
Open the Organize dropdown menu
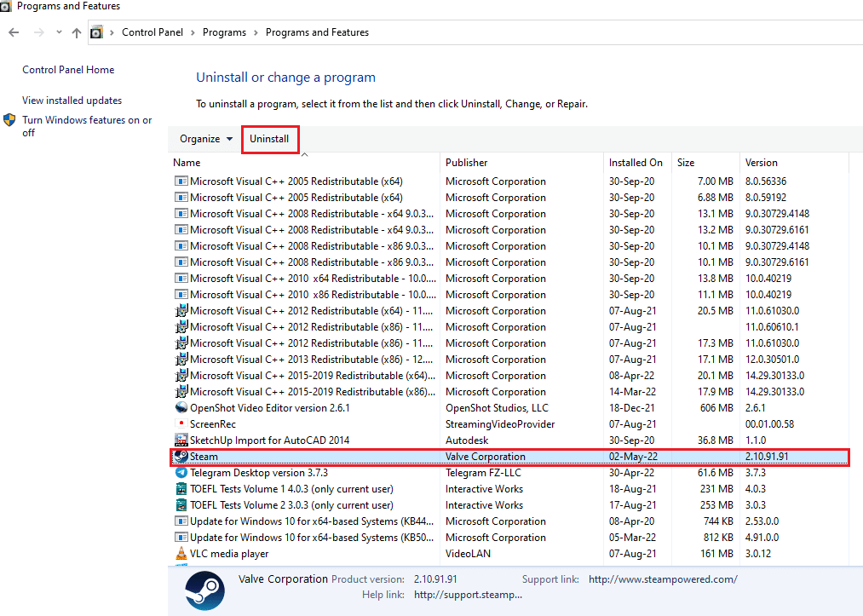pyautogui.click(x=206, y=139)
